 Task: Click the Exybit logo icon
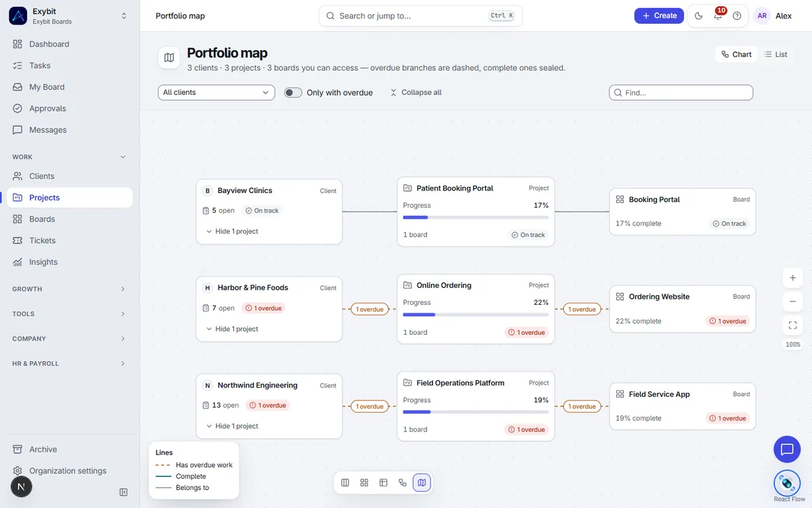(18, 16)
